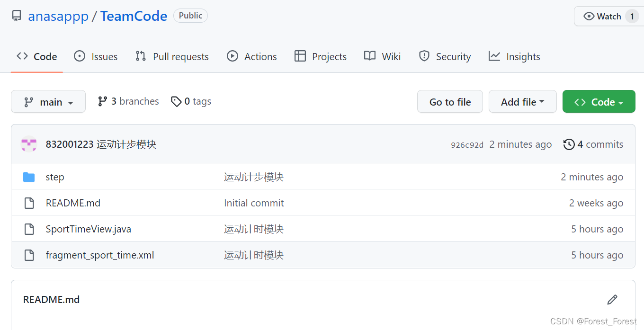Image resolution: width=644 pixels, height=330 pixels.
Task: Open the SportTimeView.java file
Action: (89, 229)
